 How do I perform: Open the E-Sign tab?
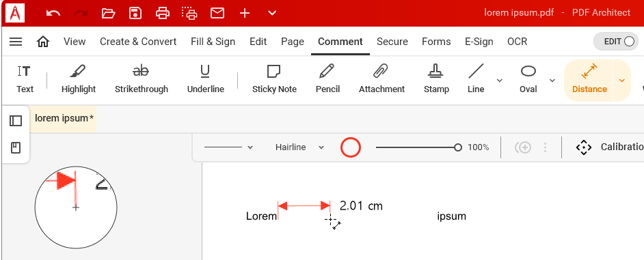479,42
